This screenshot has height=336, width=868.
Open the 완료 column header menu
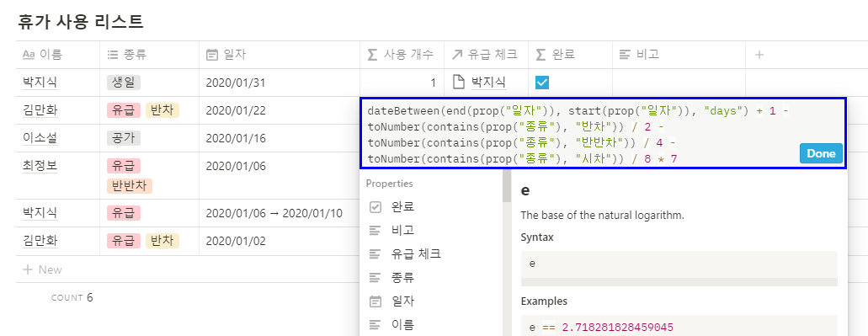[570, 55]
